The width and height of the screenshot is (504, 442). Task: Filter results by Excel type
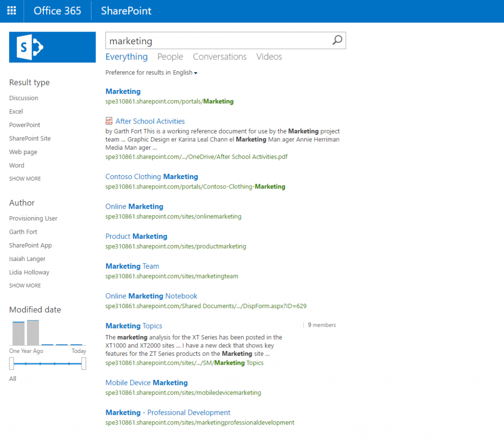click(x=16, y=111)
